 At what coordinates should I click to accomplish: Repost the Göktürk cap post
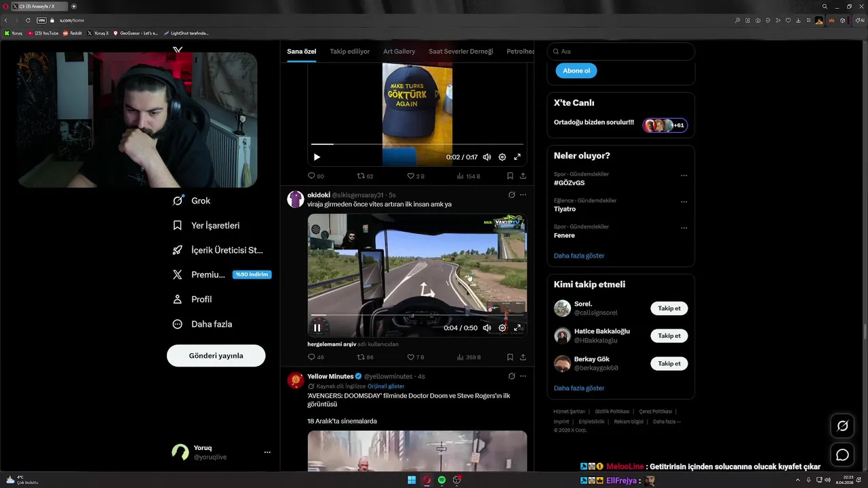click(x=366, y=176)
